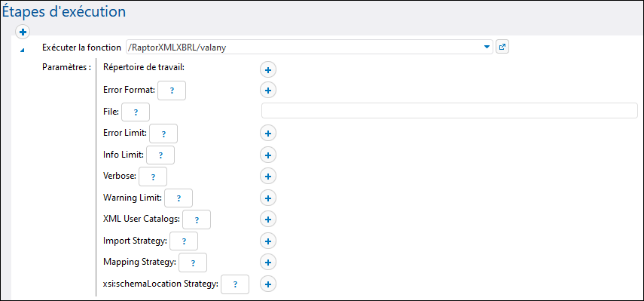The image size is (644, 301).
Task: Add a value for Répertoire de travail
Action: (x=268, y=70)
